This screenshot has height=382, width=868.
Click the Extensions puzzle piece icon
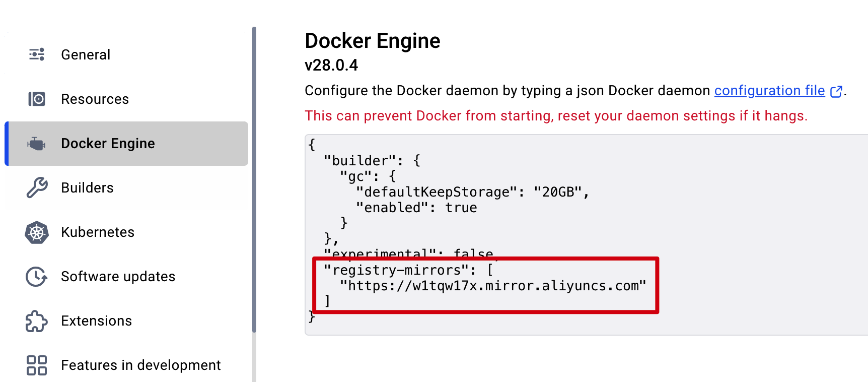click(37, 321)
